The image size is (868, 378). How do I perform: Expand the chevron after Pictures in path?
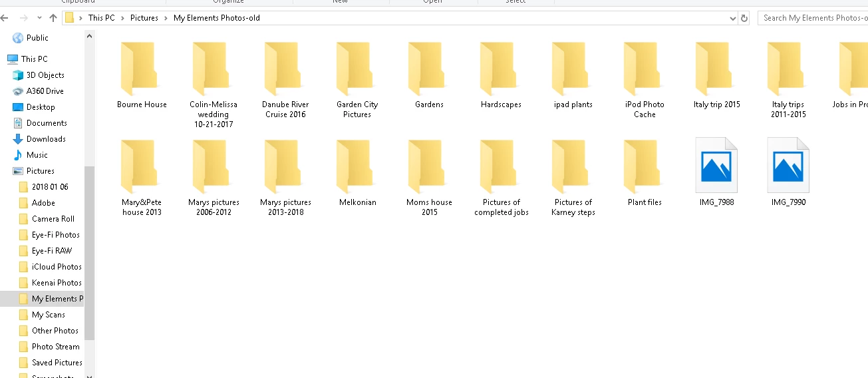[x=165, y=18]
